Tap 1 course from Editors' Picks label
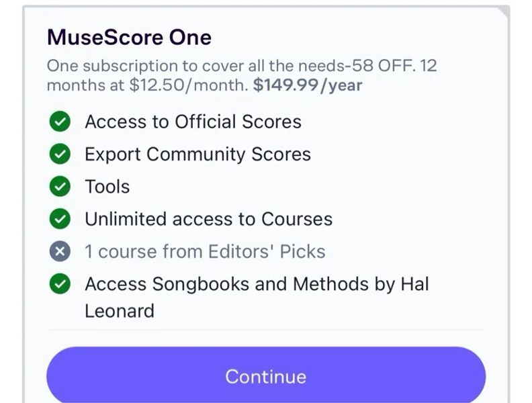This screenshot has height=403, width=532. pos(205,251)
